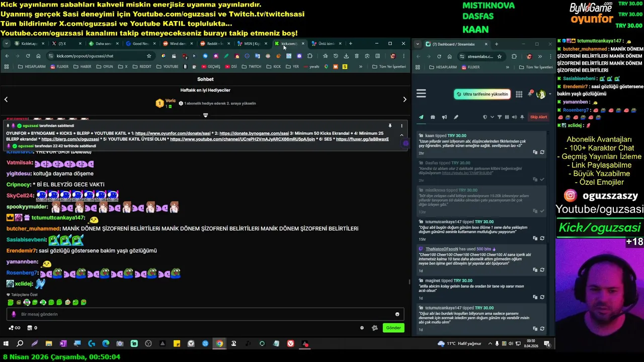
Task: Open Windows notification center icon
Action: (547, 344)
